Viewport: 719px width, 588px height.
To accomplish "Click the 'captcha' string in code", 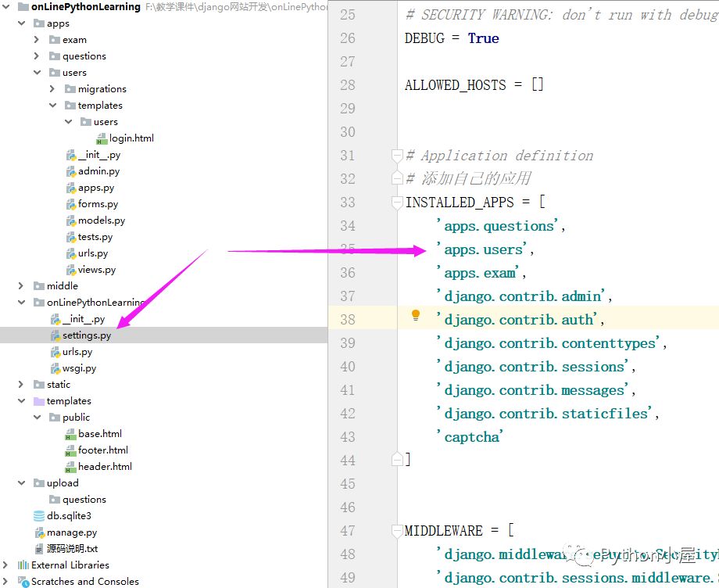I will (x=470, y=436).
